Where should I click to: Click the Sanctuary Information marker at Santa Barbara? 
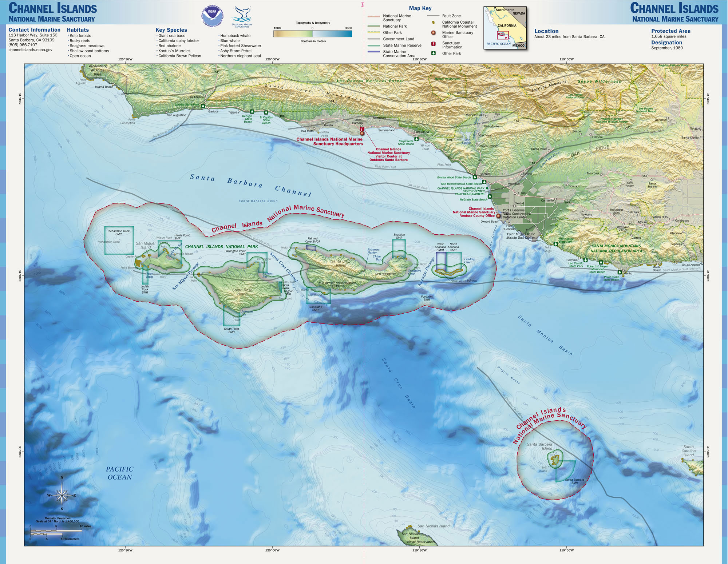coord(361,129)
